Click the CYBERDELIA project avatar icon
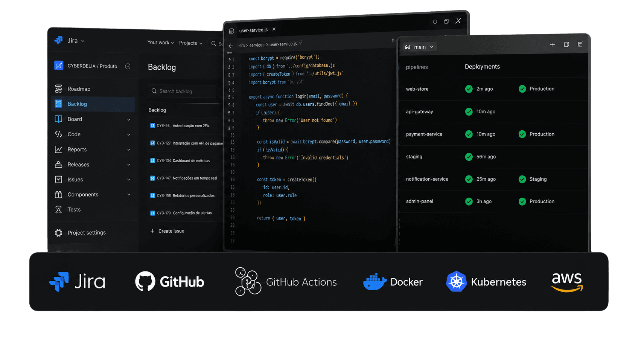The height and width of the screenshot is (346, 644). pyautogui.click(x=59, y=66)
